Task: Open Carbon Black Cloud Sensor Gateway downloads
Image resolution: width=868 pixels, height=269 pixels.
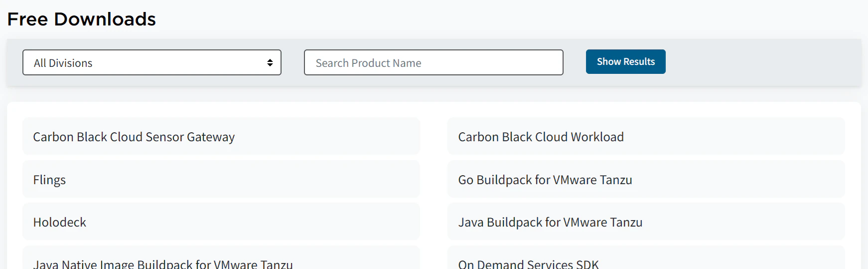Action: [134, 137]
